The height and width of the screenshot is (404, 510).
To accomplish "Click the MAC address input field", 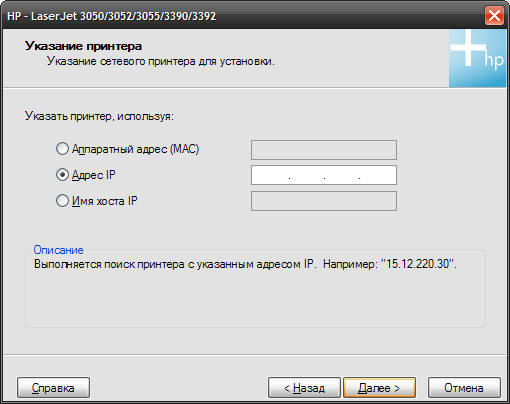I will 324,150.
